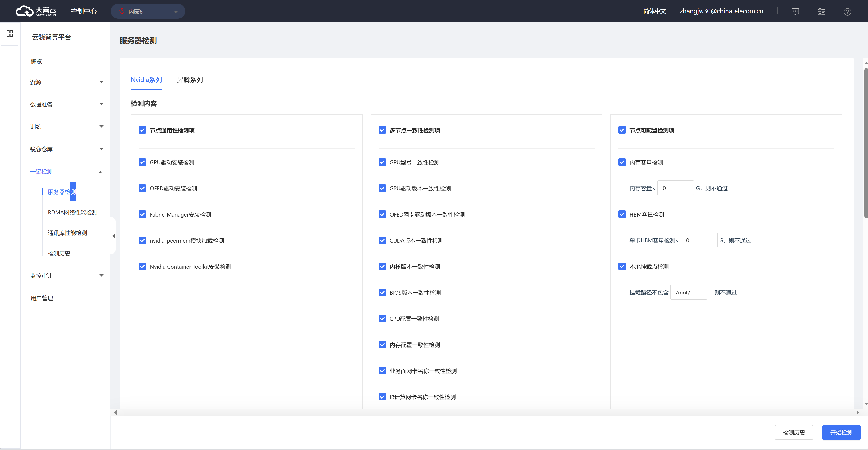Click the scroll-down arrow of vertical scrollbar
This screenshot has height=450, width=868.
click(866, 404)
